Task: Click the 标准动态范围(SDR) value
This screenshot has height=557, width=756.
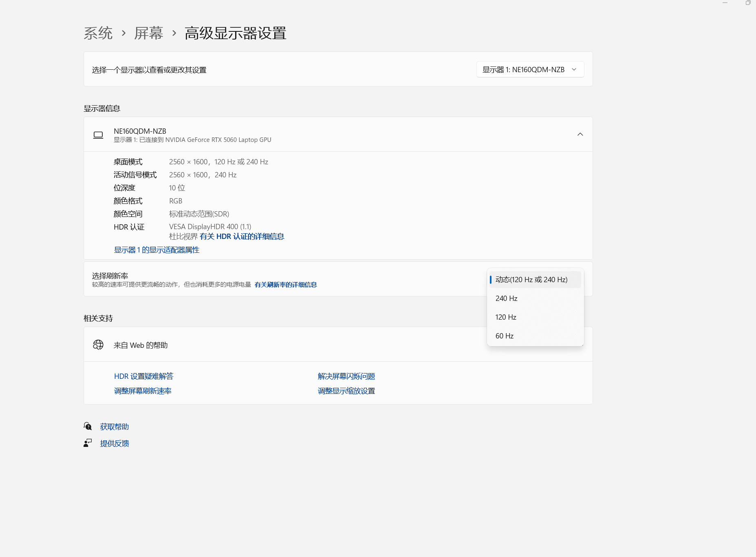Action: point(199,214)
